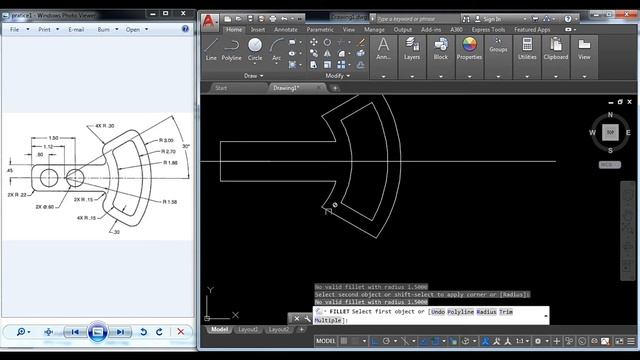Click the Move tool in Modify panel
The width and height of the screenshot is (640, 360).
(313, 42)
